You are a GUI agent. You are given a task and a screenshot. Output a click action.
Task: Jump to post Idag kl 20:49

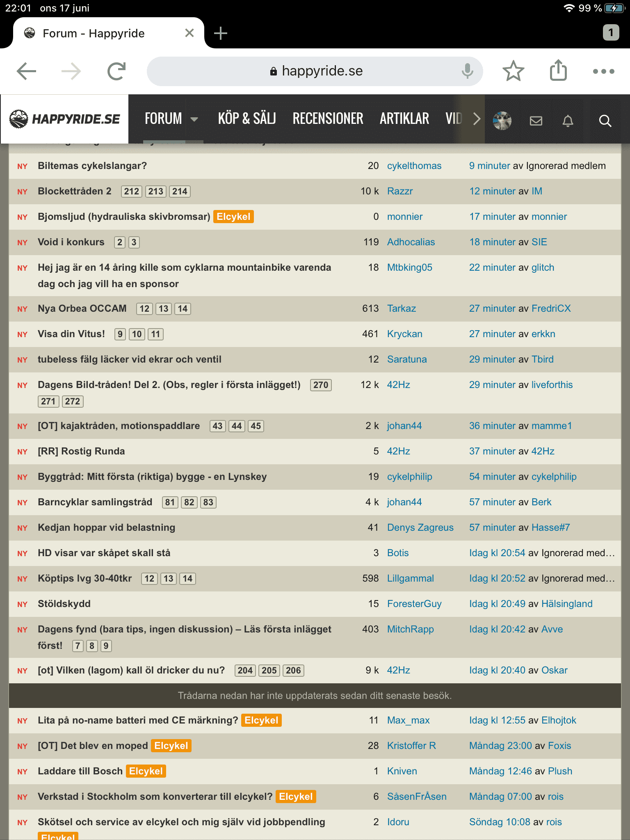(x=497, y=604)
